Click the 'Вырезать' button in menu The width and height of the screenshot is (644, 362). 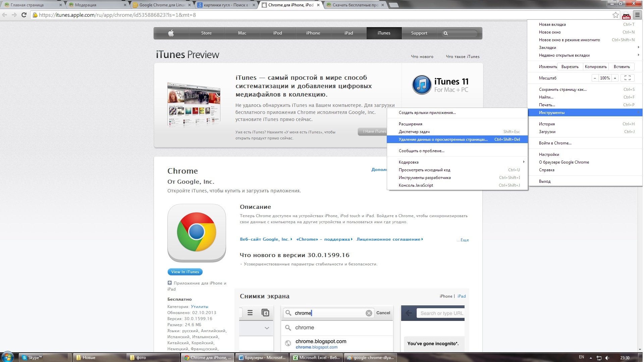click(x=570, y=66)
